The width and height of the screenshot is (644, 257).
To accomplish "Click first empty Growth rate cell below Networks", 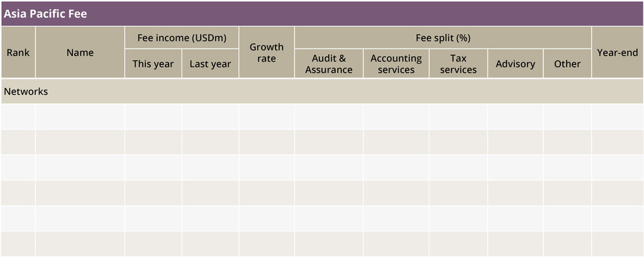I will [267, 117].
